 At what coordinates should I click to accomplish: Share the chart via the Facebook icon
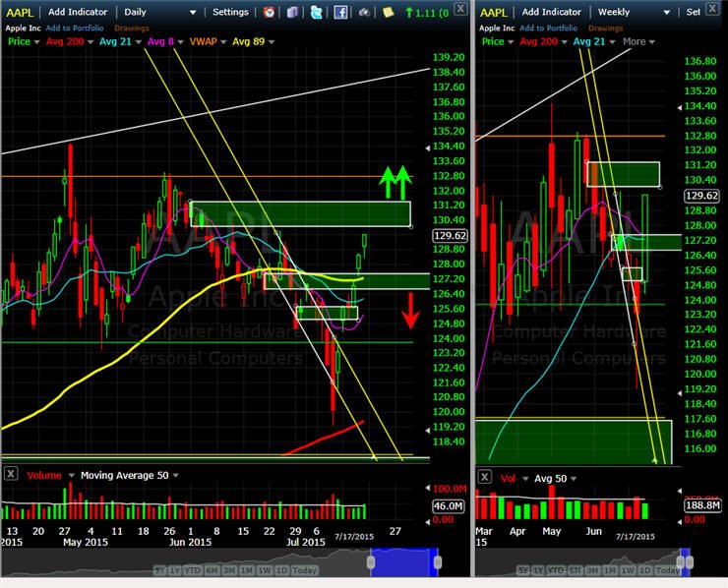click(340, 12)
